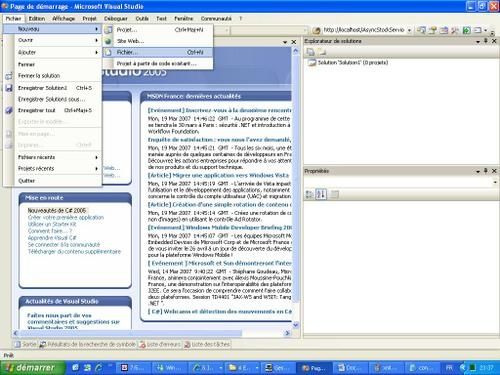This screenshot has width=500, height=375.
Task: Click Enregistrer tout save-all icon in Fichier menu
Action: [9, 110]
